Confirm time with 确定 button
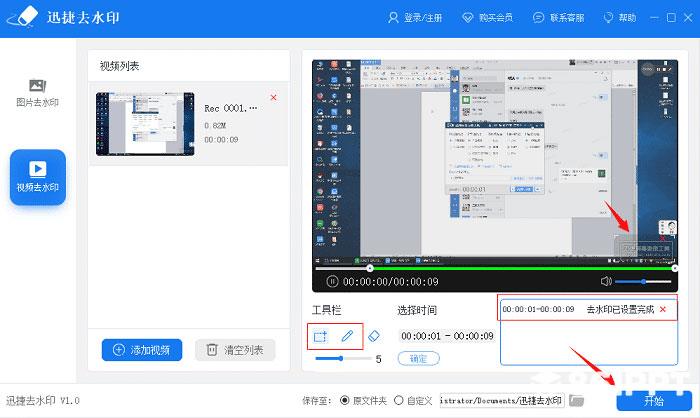Screen dimensions: 700x418 pyautogui.click(x=418, y=358)
